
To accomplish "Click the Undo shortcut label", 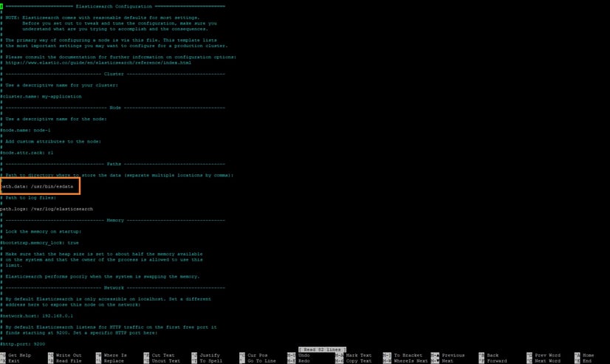I will 304,355.
